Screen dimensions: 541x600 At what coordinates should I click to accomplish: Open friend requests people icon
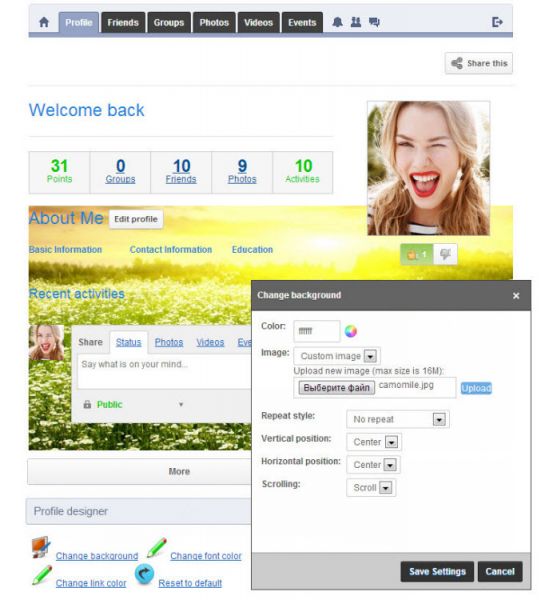tap(356, 22)
